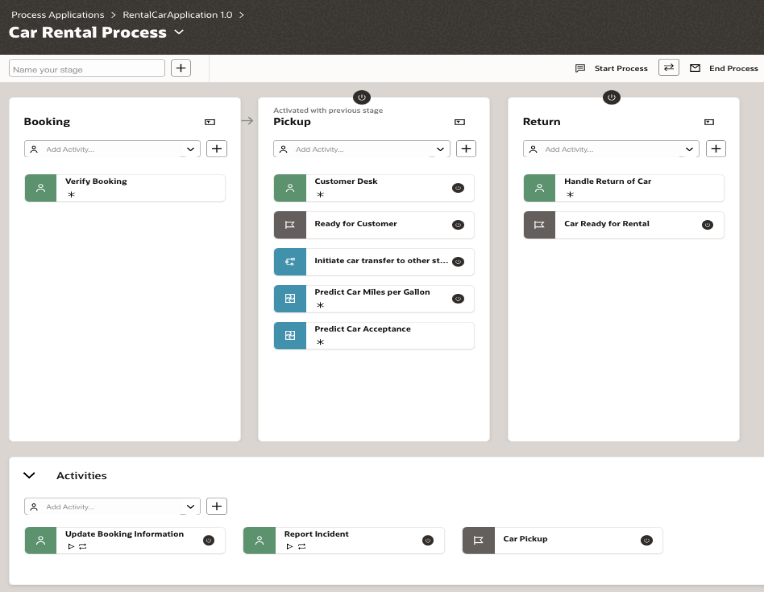This screenshot has width=764, height=592.
Task: Open Pickup stage options menu icon
Action: point(459,122)
